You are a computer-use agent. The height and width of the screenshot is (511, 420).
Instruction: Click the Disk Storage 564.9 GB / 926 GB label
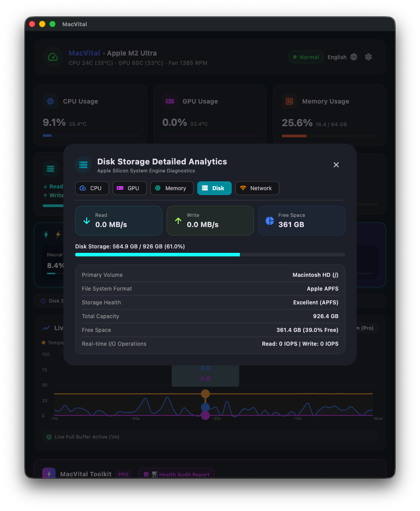pyautogui.click(x=130, y=246)
